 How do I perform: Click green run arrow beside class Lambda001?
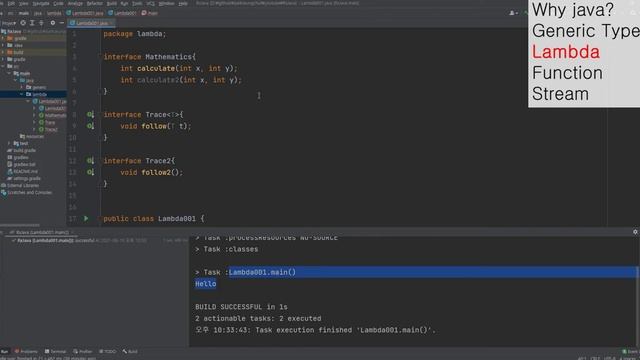pos(86,219)
